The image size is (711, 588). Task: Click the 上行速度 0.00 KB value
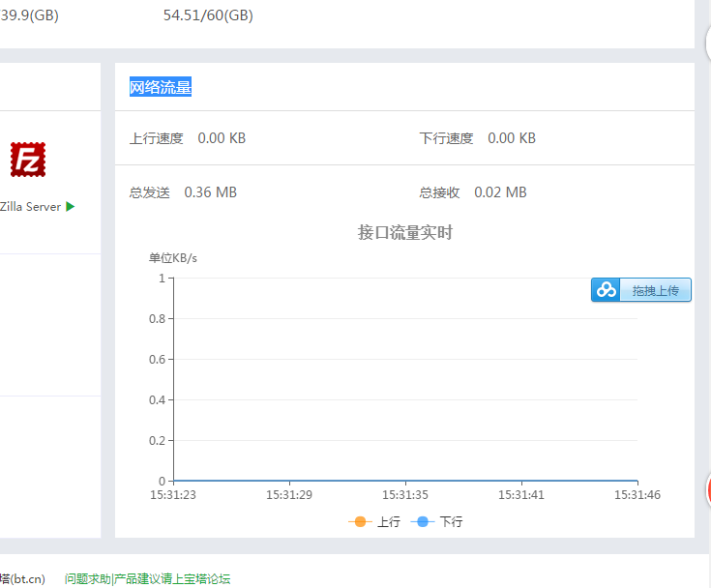click(222, 138)
